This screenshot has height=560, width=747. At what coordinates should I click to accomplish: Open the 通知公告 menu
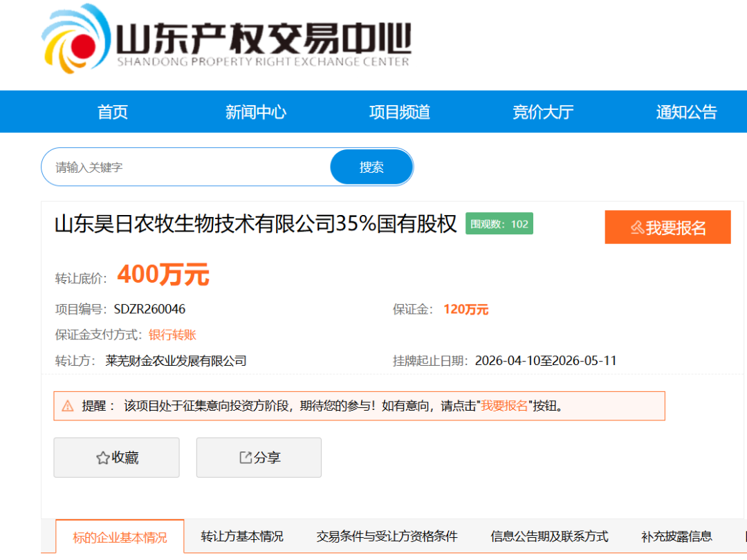[x=687, y=112]
